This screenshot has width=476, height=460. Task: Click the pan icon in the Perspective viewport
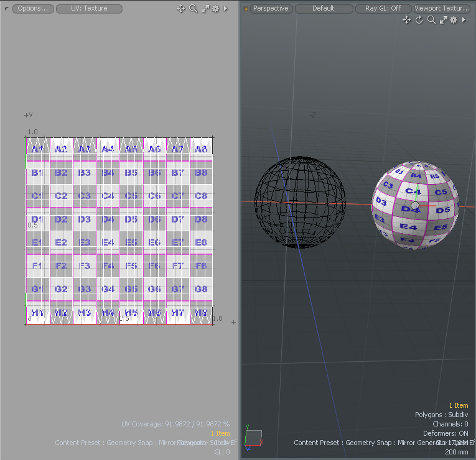(406, 20)
